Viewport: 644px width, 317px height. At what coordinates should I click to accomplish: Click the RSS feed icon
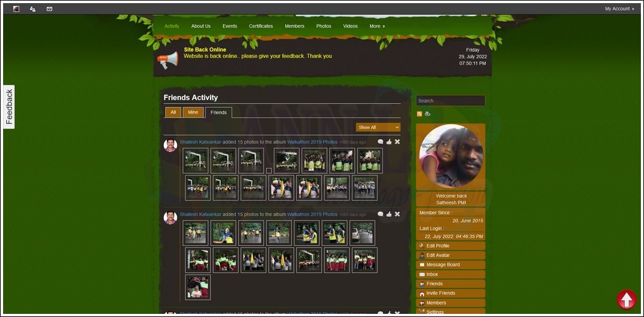coord(419,114)
